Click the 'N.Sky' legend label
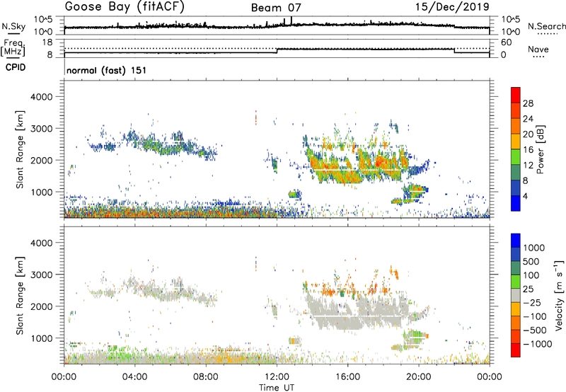 tap(13, 26)
